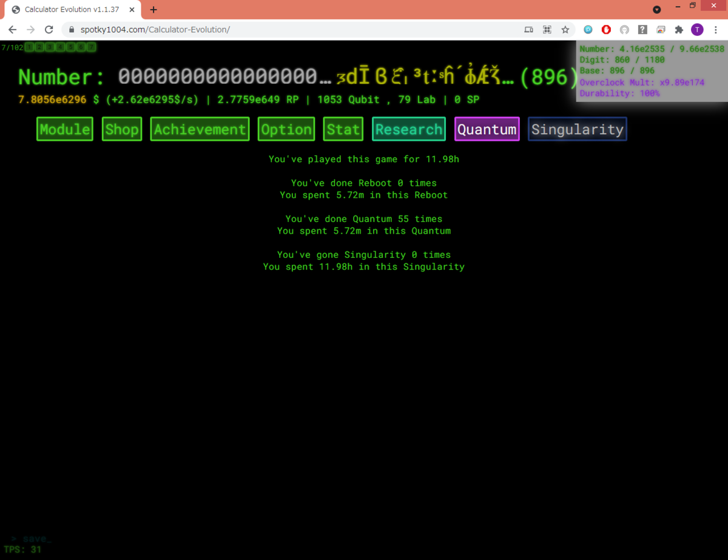This screenshot has height=560, width=728.
Task: Click small numbered box 2
Action: (38, 47)
